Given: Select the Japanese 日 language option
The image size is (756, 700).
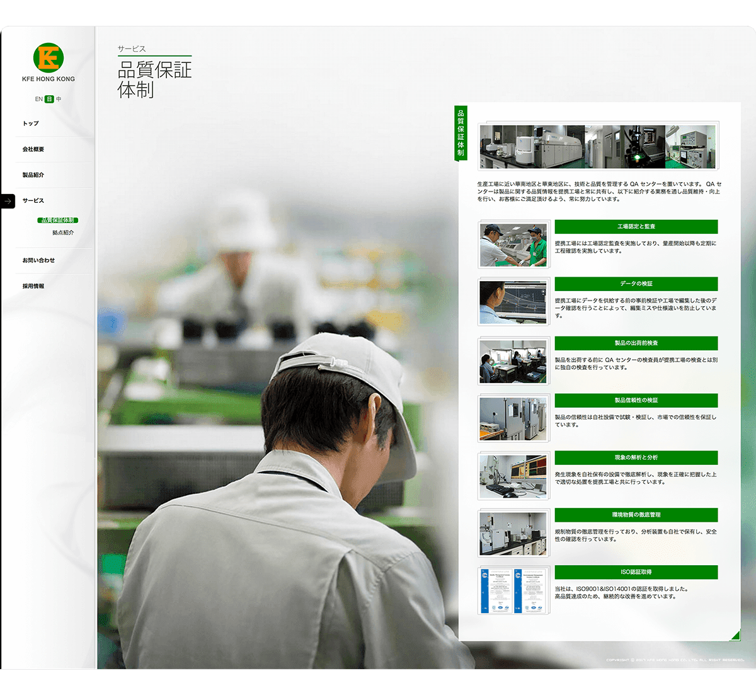Looking at the screenshot, I should 49,99.
